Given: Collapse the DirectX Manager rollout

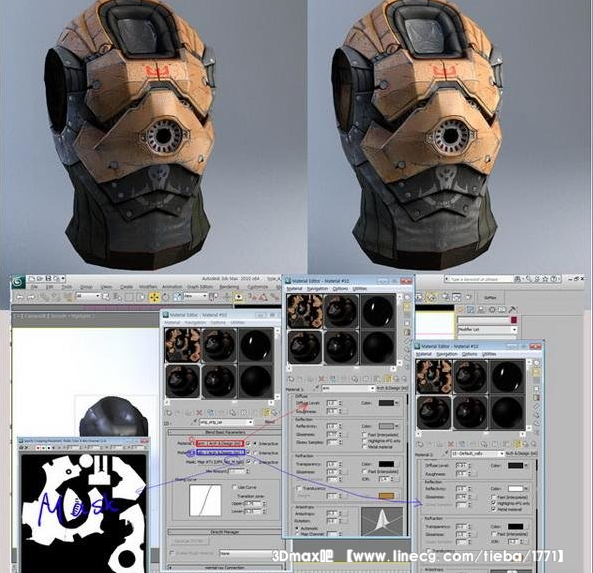Looking at the screenshot, I should (x=225, y=532).
